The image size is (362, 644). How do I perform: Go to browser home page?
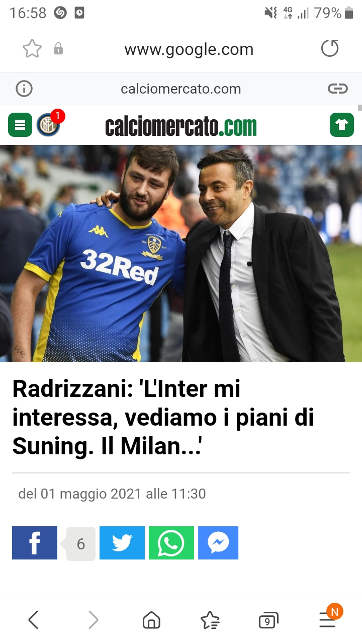tap(151, 620)
